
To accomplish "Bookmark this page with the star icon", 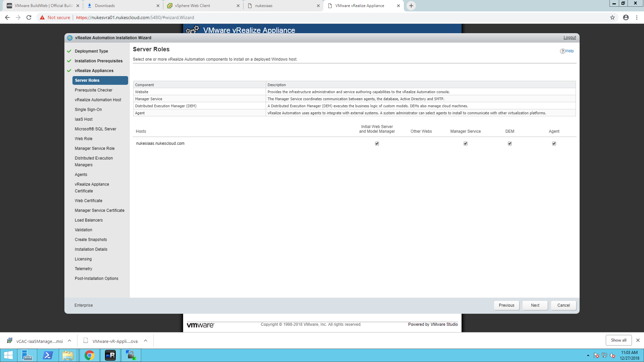I will [612, 17].
